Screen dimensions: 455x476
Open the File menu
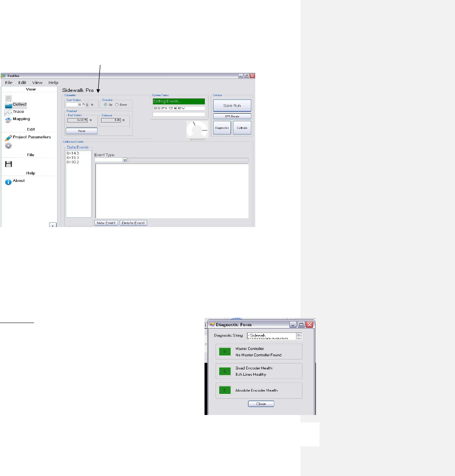click(x=9, y=83)
